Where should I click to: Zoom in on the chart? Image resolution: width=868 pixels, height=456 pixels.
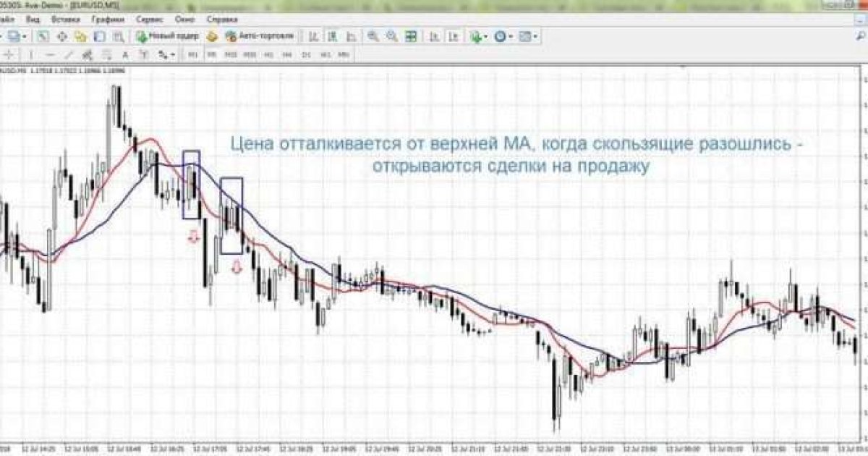coord(373,36)
